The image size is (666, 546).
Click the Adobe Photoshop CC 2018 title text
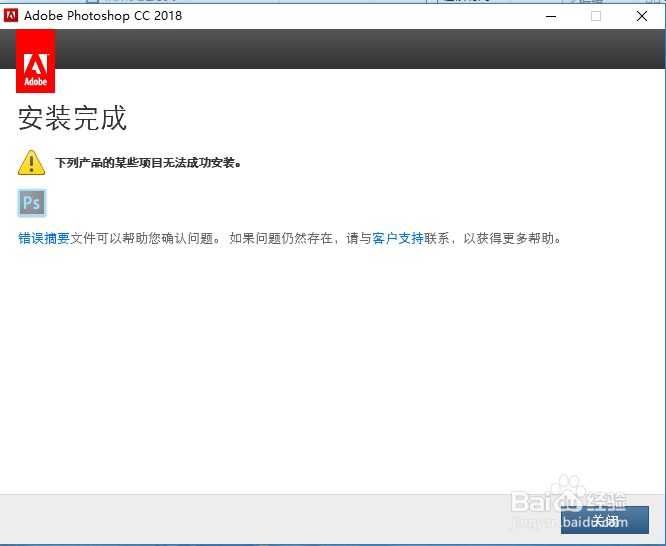[103, 16]
